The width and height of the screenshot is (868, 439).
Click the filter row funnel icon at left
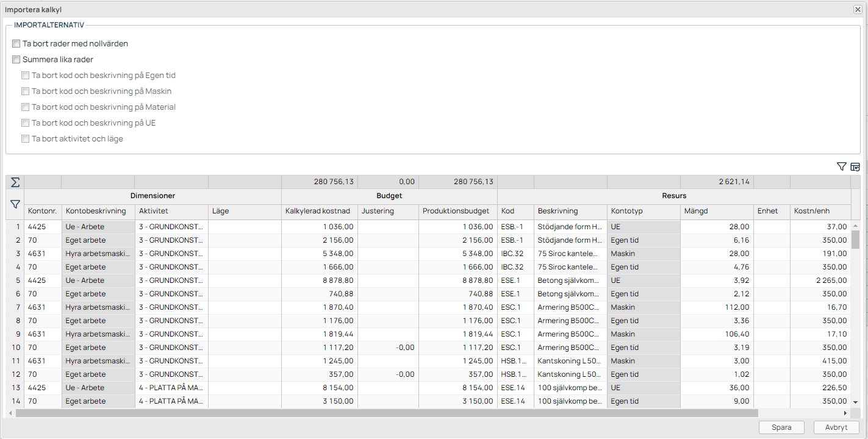tap(15, 205)
